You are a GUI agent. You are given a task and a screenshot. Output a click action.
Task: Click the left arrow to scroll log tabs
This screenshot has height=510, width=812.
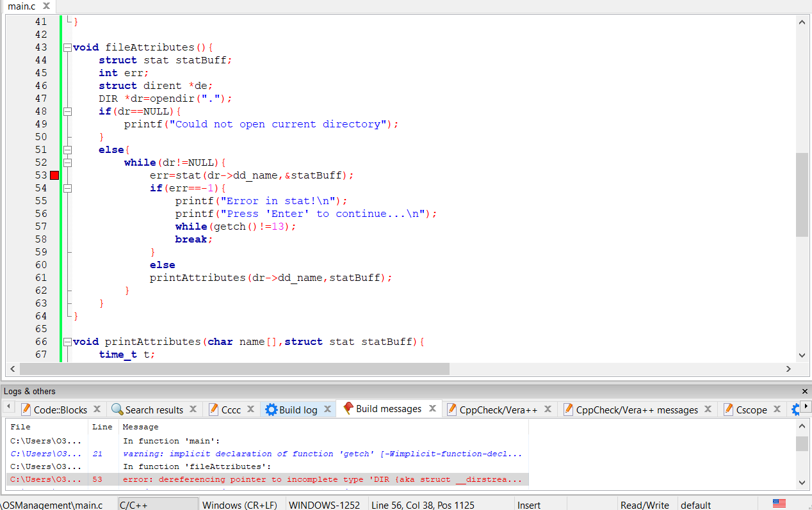click(8, 405)
